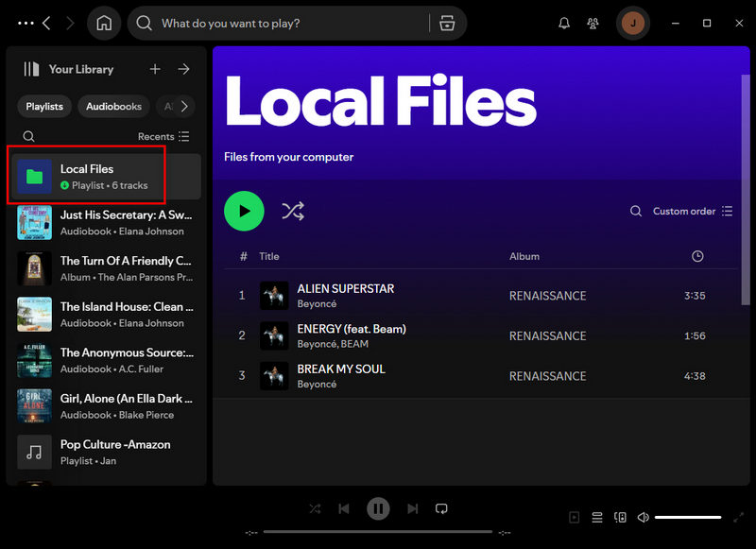The height and width of the screenshot is (549, 756).
Task: Click Girl Alone cover thumbnail
Action: point(34,406)
